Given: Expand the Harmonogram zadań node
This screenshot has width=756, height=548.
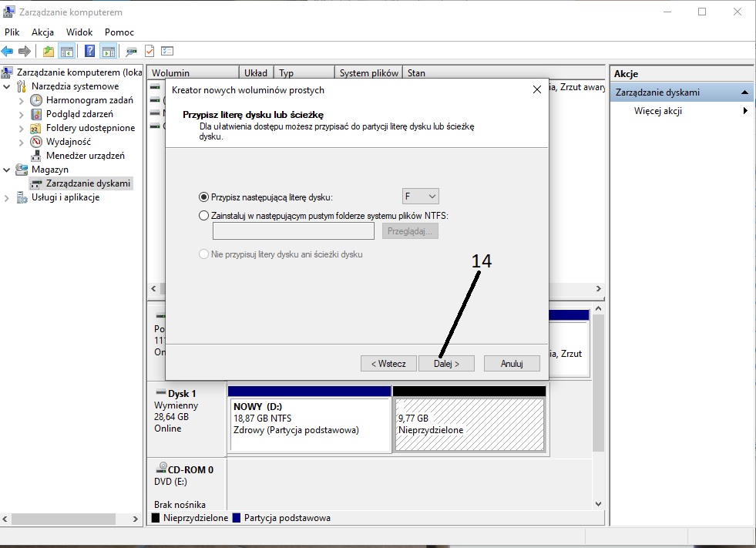Looking at the screenshot, I should (22, 101).
